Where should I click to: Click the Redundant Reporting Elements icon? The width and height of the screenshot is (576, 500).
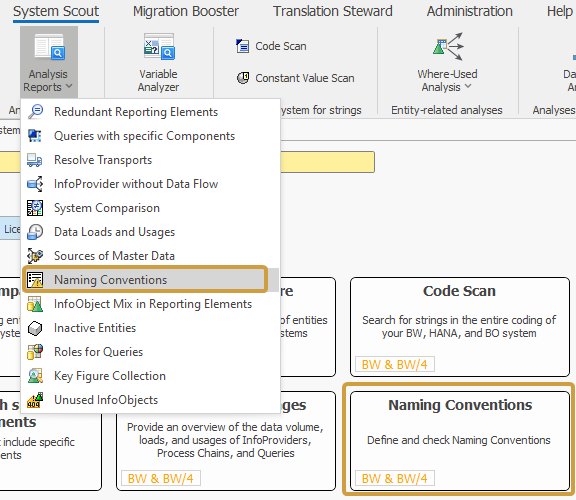[35, 111]
